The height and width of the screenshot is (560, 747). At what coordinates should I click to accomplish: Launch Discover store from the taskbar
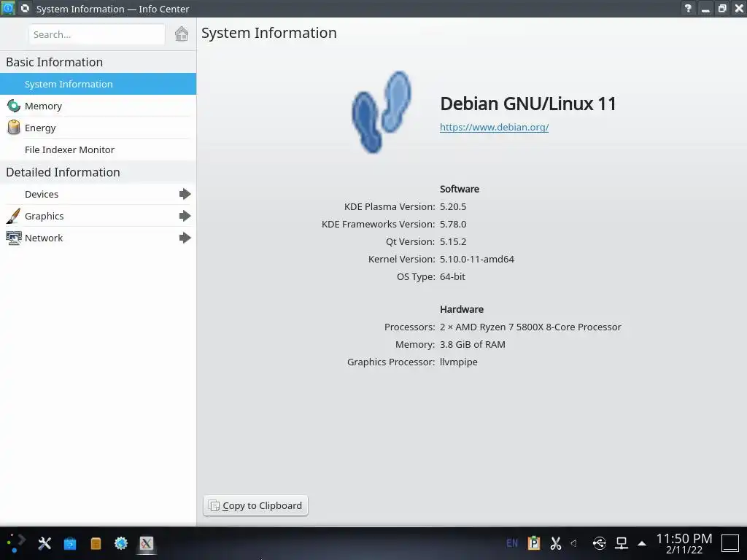click(x=70, y=543)
